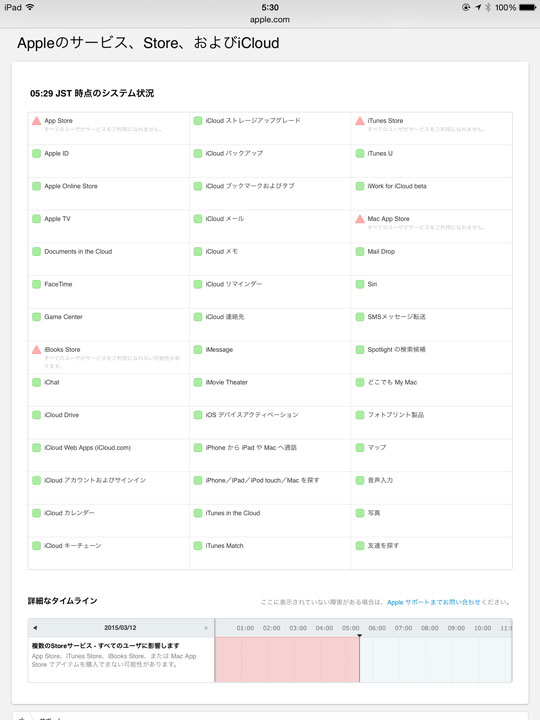Click the green status icon beside iTunes U
Viewport: 540px width, 720px height.
[x=360, y=153]
